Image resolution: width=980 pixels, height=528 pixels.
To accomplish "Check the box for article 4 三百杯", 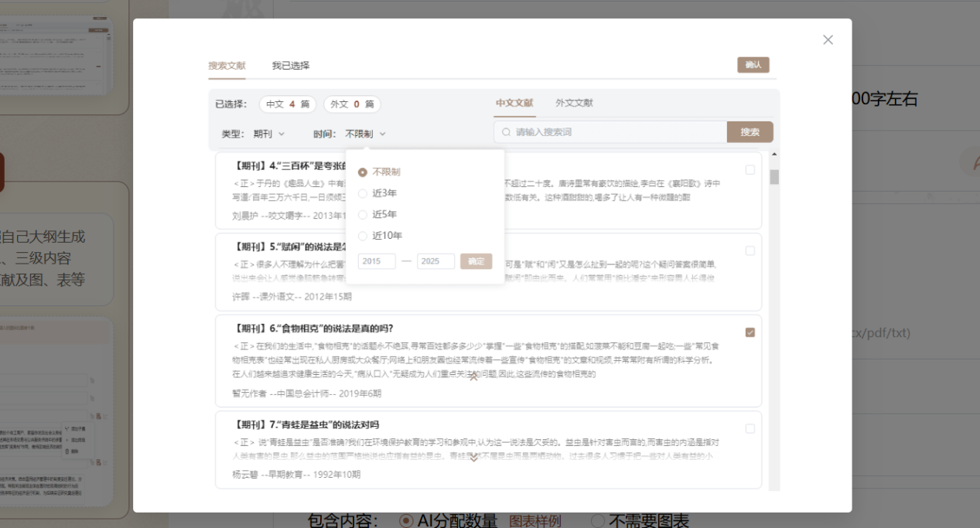I will click(x=750, y=170).
